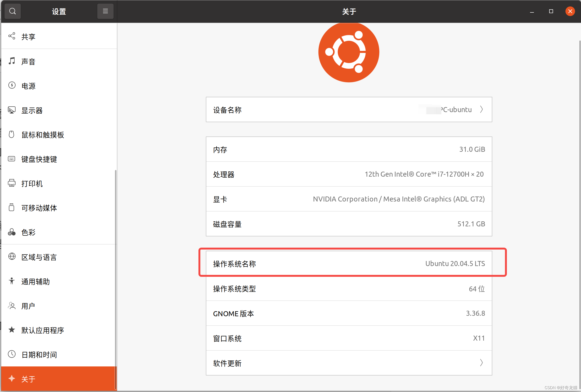Viewport: 581px width, 392px height.
Task: Select 默认应用程序 in sidebar
Action: 59,330
